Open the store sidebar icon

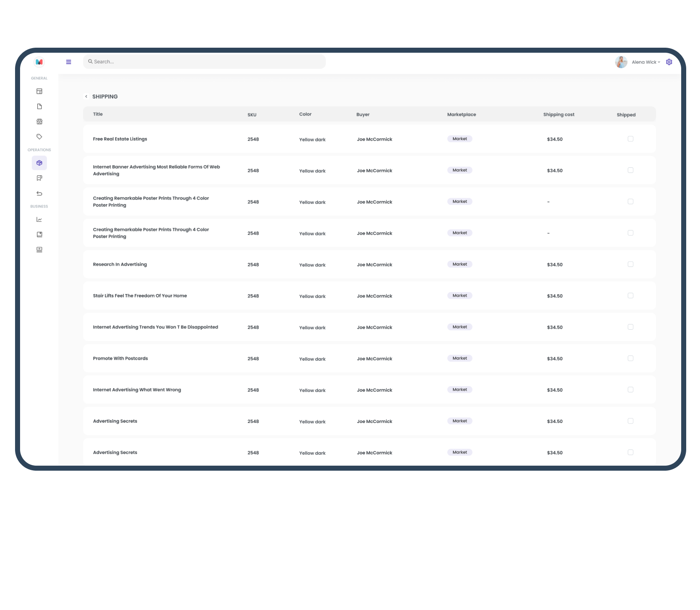[x=39, y=121]
